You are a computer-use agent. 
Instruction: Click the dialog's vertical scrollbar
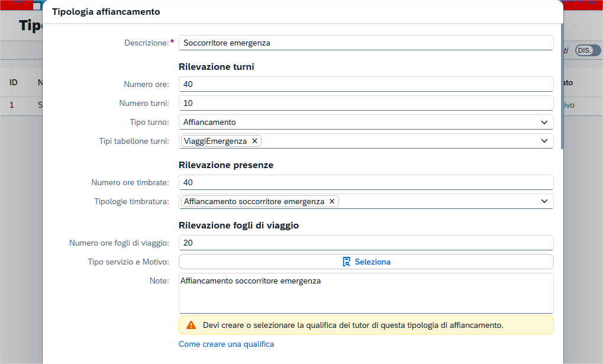tap(561, 89)
